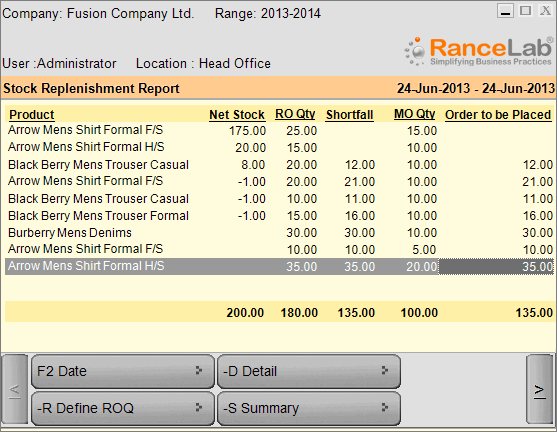Screen dimensions: 557x432
Task: Click the User :Administrator label
Action: tap(59, 64)
